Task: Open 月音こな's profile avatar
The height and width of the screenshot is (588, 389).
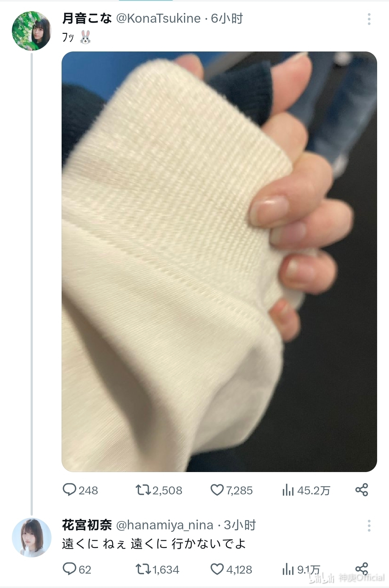Action: 32,31
